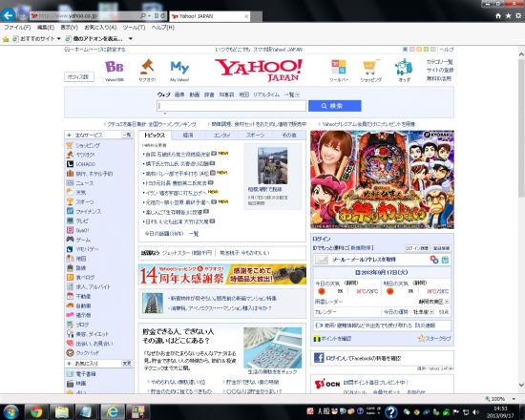This screenshot has width=525, height=420.
Task: Open the Edit (編集) menu
Action: (46, 28)
